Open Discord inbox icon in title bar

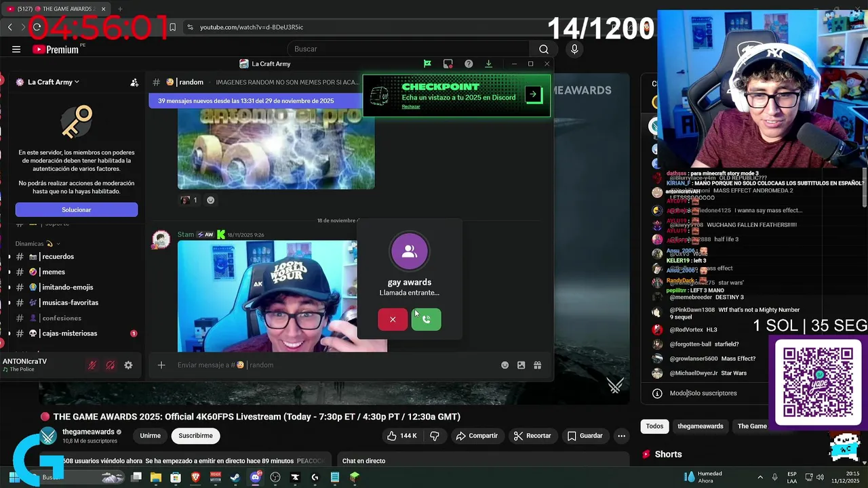(x=448, y=64)
